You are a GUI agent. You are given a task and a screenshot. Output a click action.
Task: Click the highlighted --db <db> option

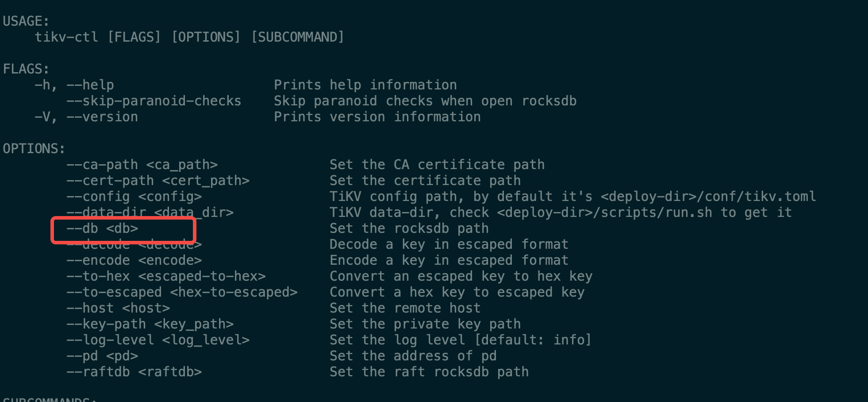(102, 228)
